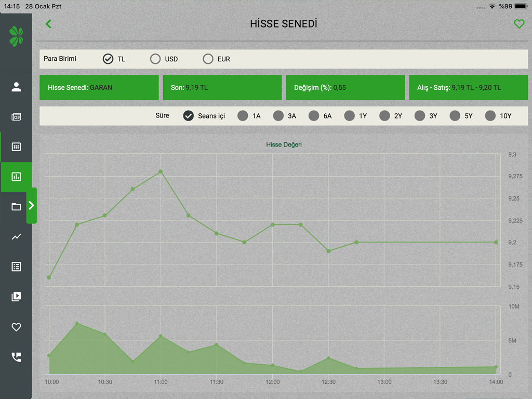
Task: Tap the Süre label
Action: point(162,115)
